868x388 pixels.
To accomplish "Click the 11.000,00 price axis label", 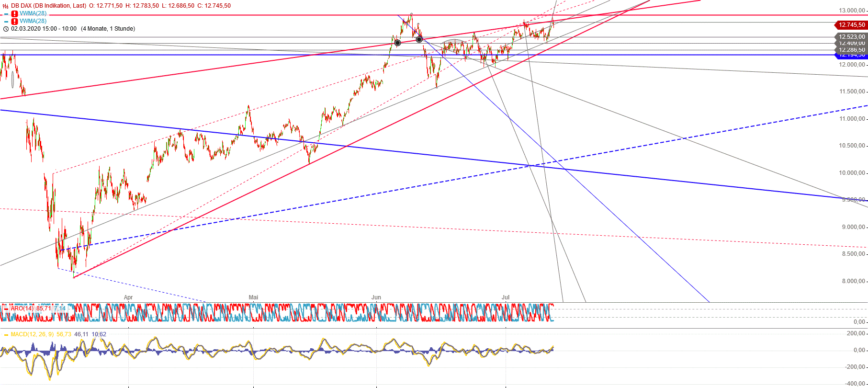I will coord(852,119).
